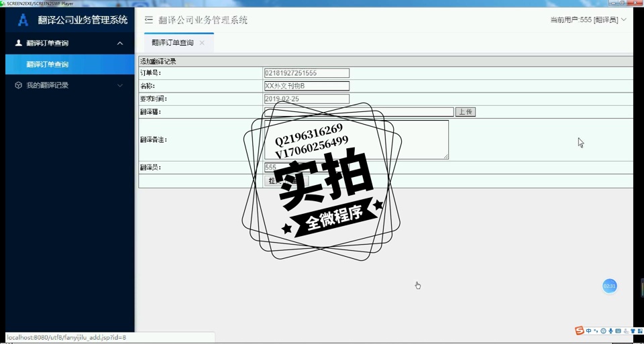Click the microphone voice input icon
This screenshot has width=644, height=344.
[610, 331]
